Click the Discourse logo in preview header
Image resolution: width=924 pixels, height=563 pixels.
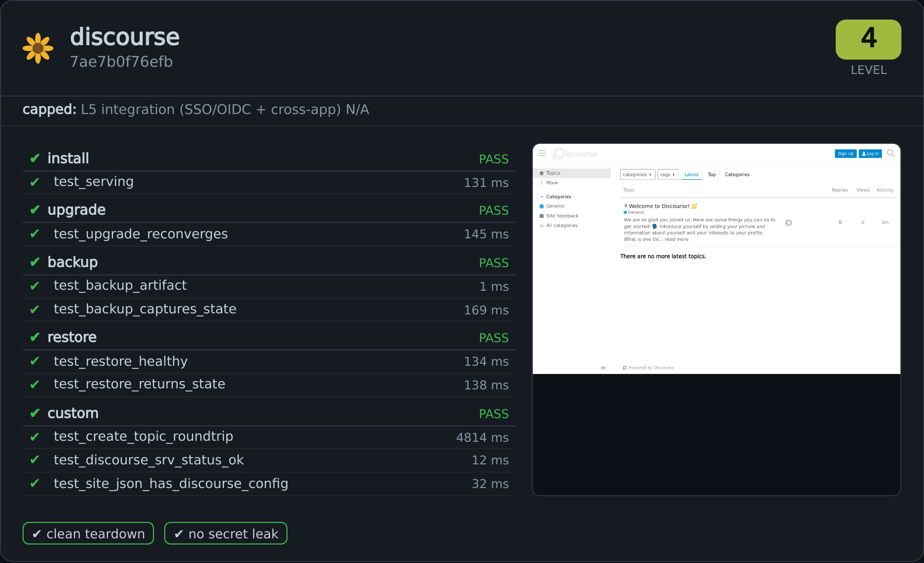[575, 153]
